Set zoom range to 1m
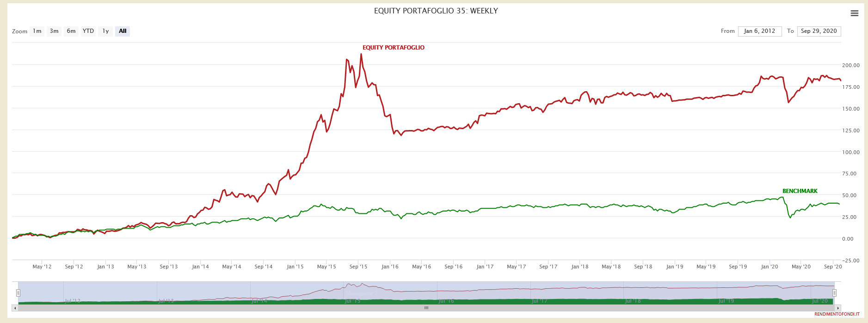The image size is (868, 323). pyautogui.click(x=37, y=31)
